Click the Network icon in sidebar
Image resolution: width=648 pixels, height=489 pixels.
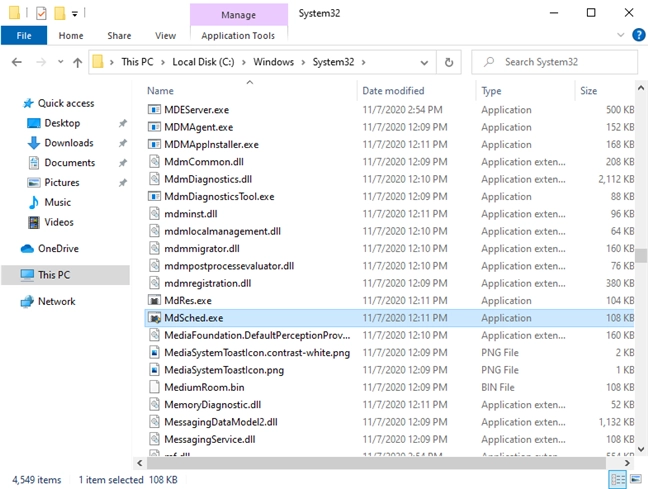pyautogui.click(x=27, y=302)
